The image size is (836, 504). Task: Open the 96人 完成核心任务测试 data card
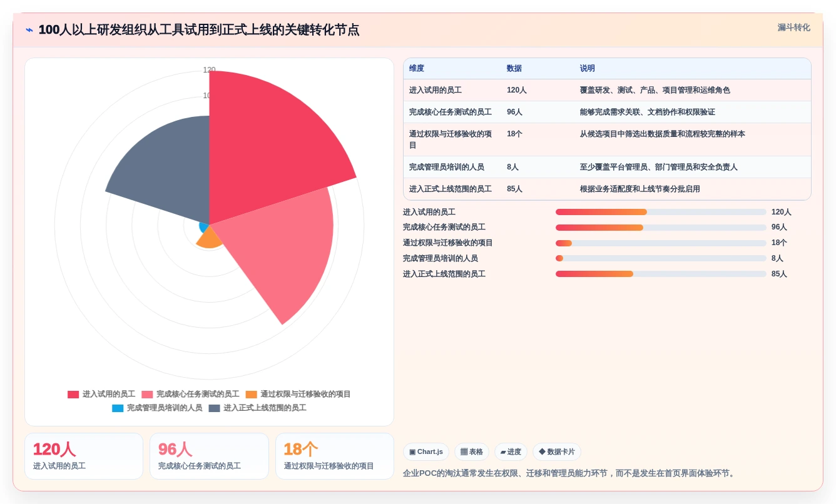[209, 456]
